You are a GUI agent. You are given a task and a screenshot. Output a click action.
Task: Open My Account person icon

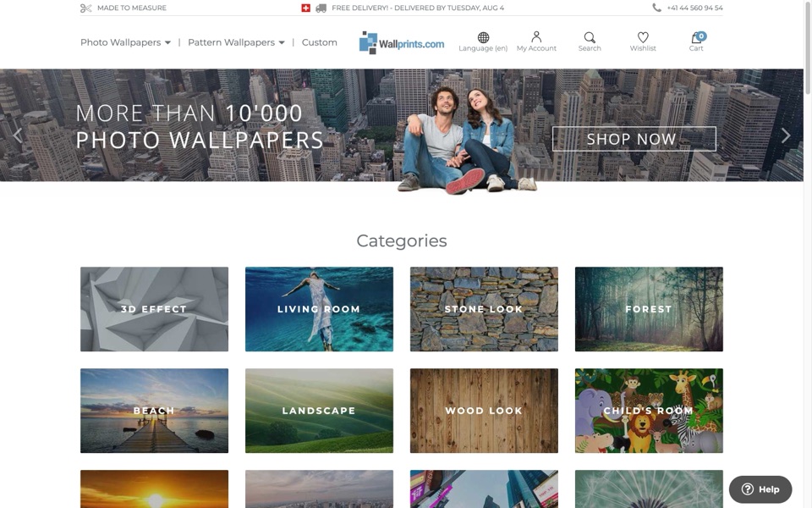pos(536,36)
